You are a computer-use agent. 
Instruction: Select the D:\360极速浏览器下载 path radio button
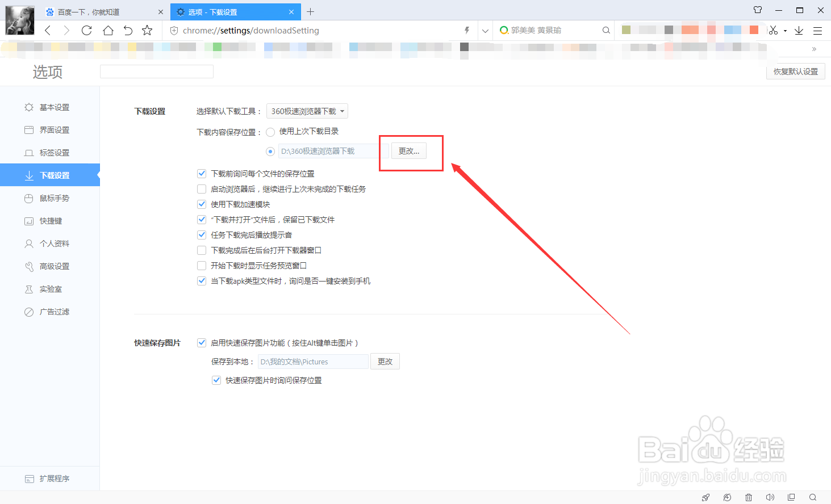pos(270,152)
